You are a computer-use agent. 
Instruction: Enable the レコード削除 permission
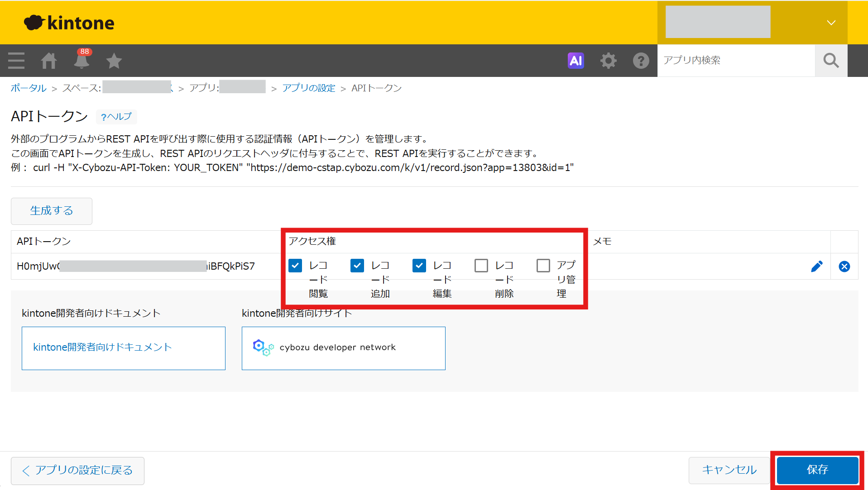[481, 266]
